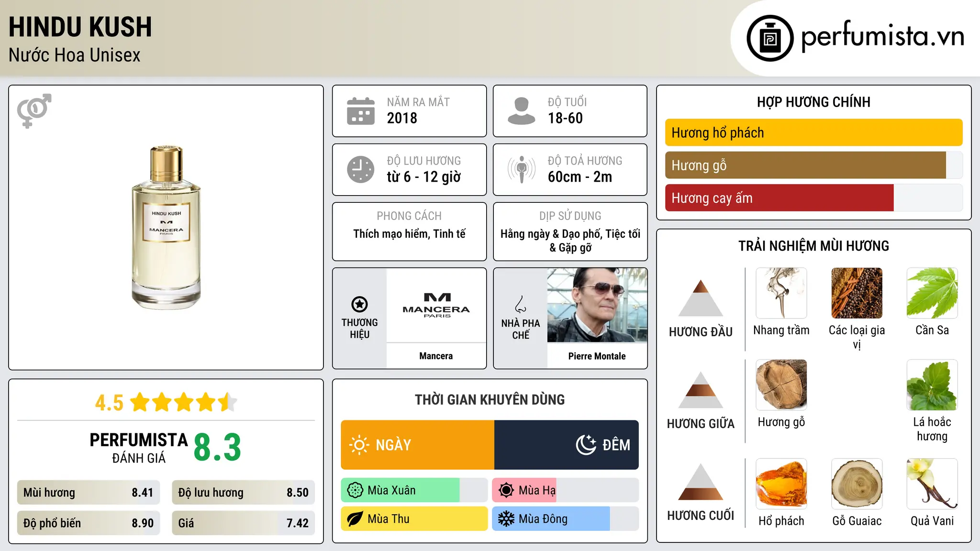Click the Độ lưu hương 8.50 score row
This screenshot has height=551, width=980.
click(x=244, y=492)
